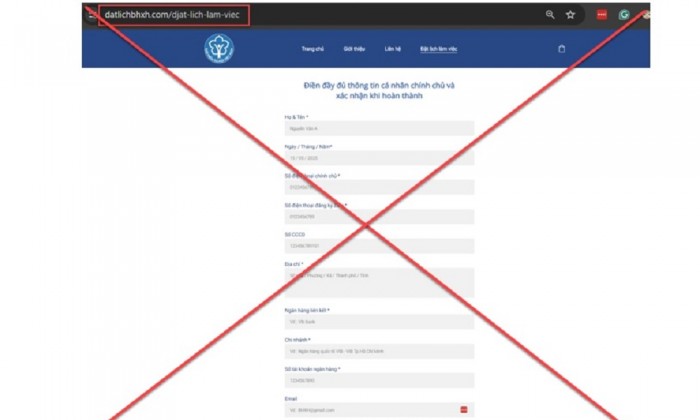Go to the Liên hệ page
Image resolution: width=700 pixels, height=420 pixels.
393,49
